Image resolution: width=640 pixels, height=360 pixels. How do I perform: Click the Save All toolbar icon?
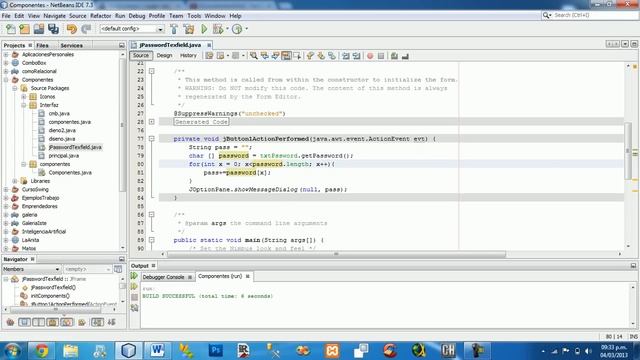pos(53,29)
